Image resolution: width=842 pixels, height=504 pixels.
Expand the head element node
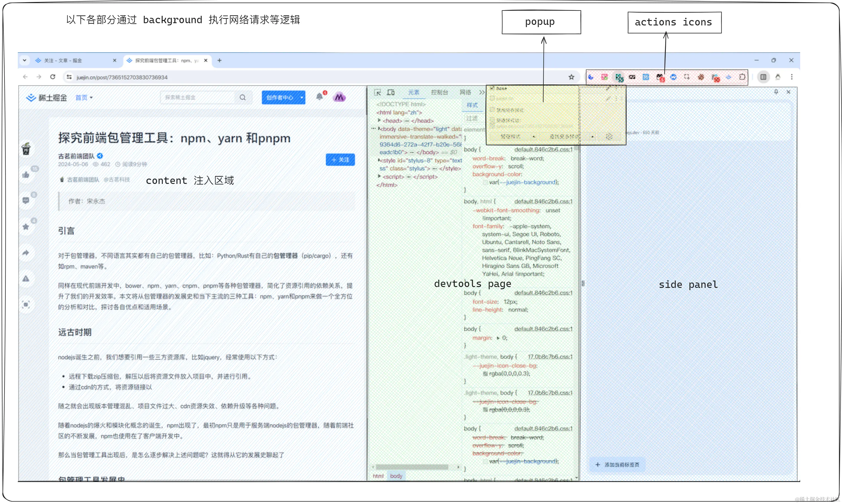[379, 121]
